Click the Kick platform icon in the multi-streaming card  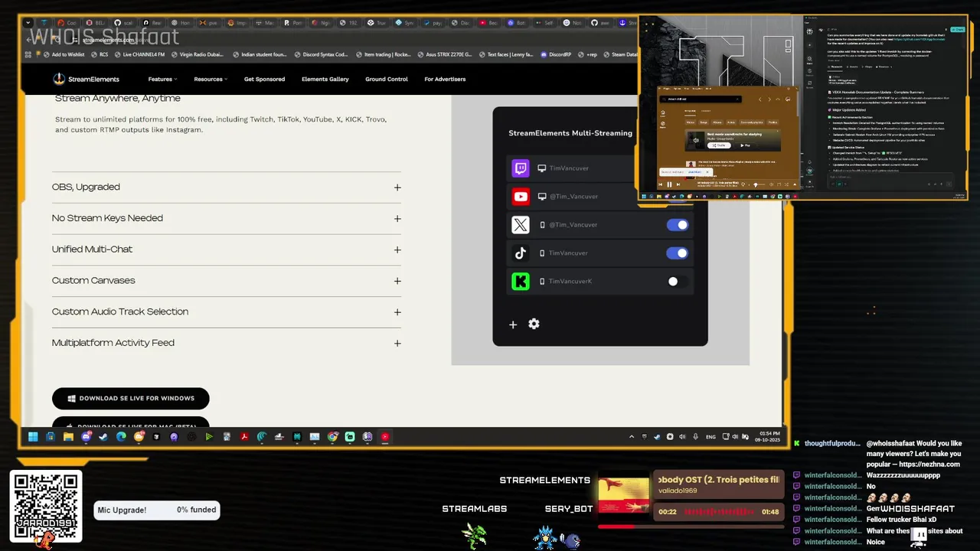[x=521, y=282]
